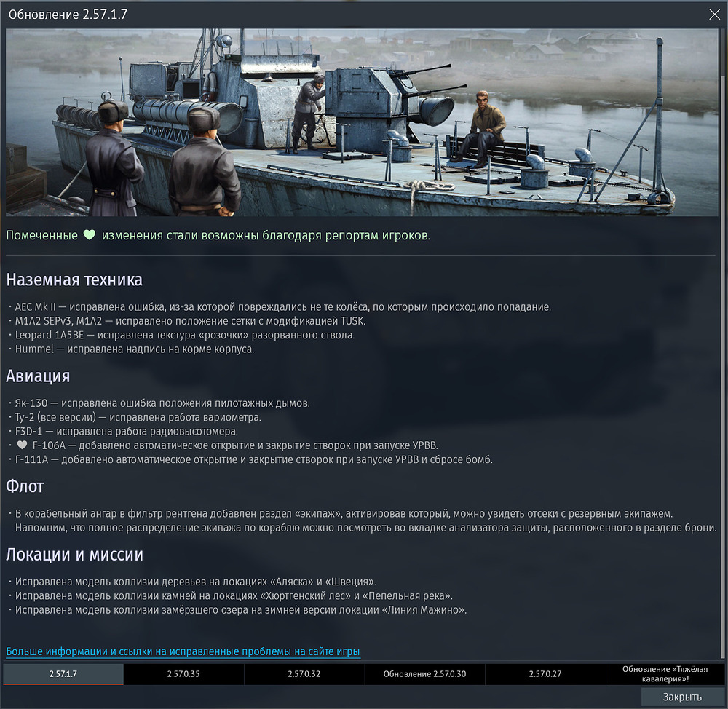Open the link Больше информации и ссылки на сайте игры

click(183, 651)
